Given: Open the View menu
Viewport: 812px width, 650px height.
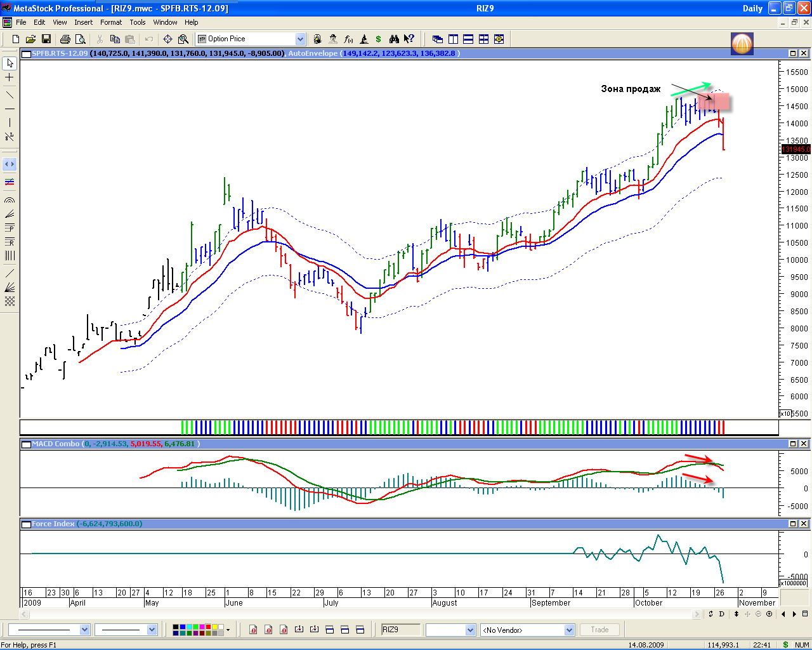Looking at the screenshot, I should [60, 22].
